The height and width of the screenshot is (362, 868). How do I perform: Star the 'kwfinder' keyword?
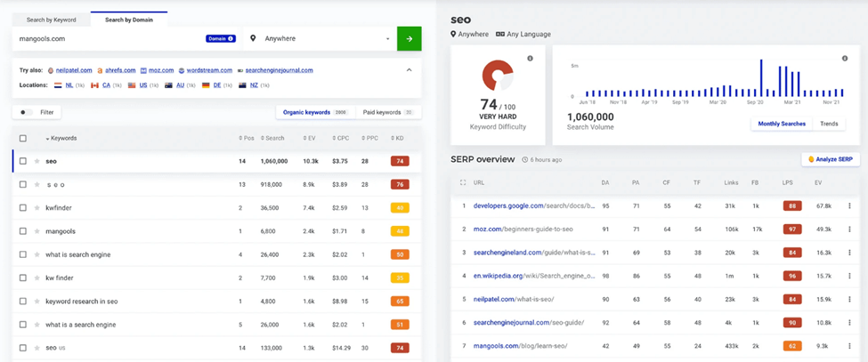click(x=37, y=208)
